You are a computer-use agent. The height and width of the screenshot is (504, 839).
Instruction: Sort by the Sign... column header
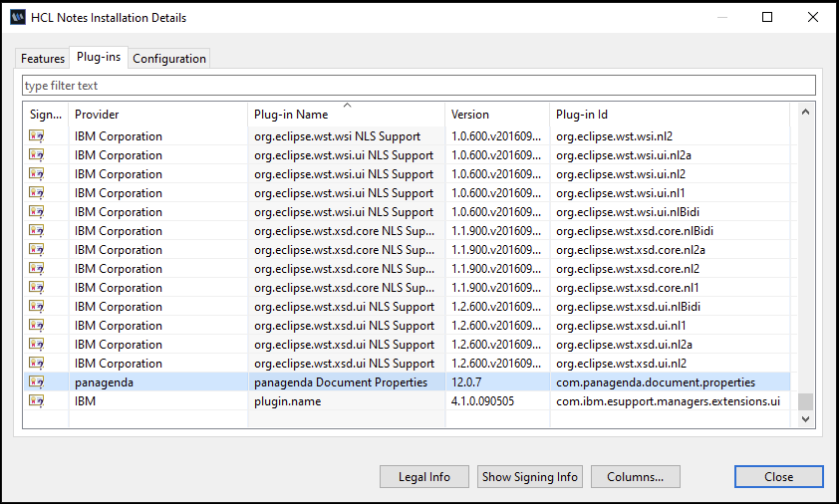(46, 114)
